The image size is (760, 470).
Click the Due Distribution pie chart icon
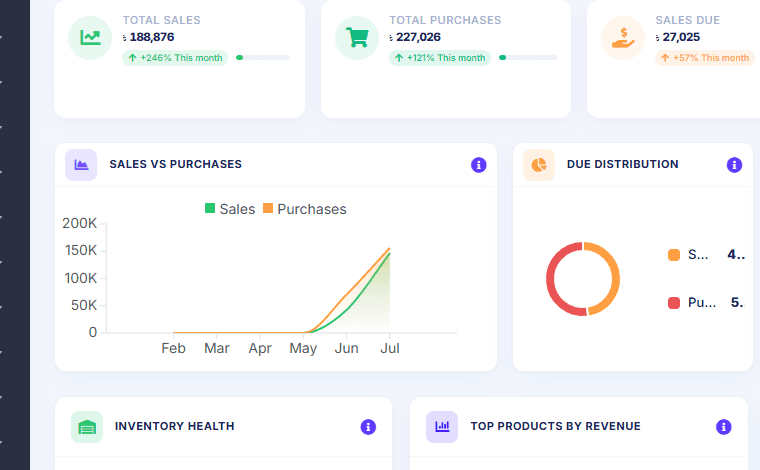tap(539, 165)
